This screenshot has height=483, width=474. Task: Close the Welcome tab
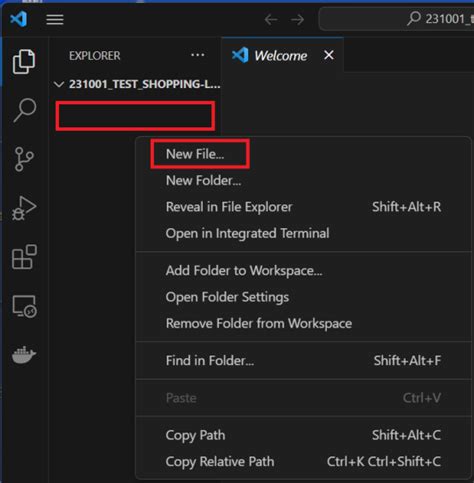329,55
